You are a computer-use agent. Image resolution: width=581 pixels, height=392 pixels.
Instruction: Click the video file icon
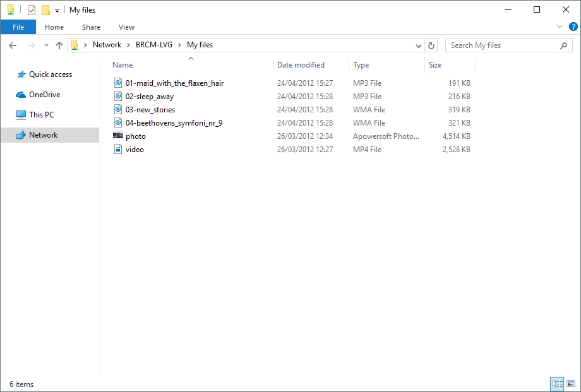[x=118, y=150]
